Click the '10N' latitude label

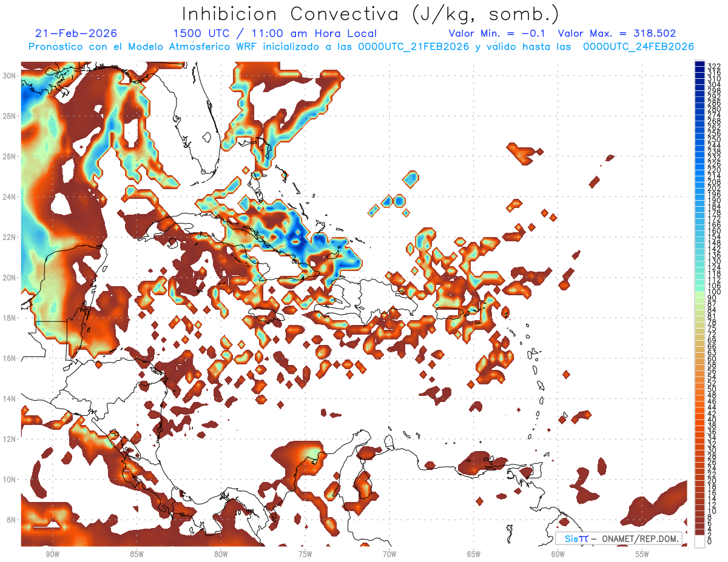pyautogui.click(x=9, y=480)
